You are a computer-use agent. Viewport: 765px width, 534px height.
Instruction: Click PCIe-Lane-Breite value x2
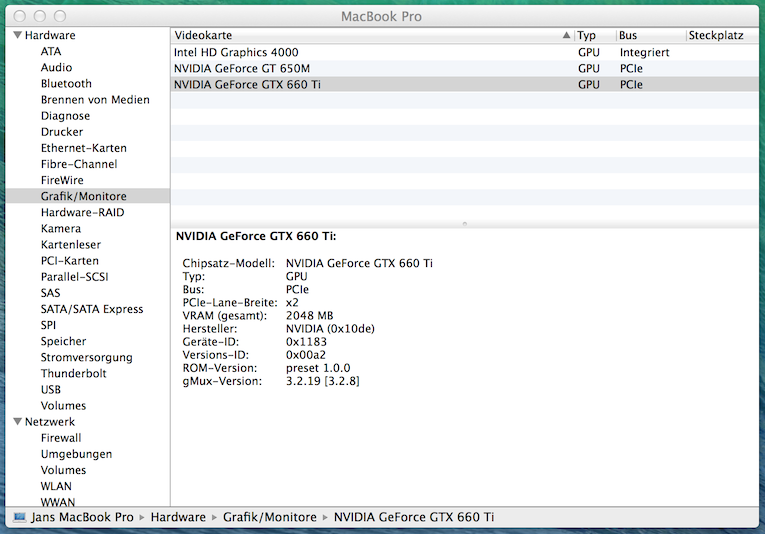(292, 302)
